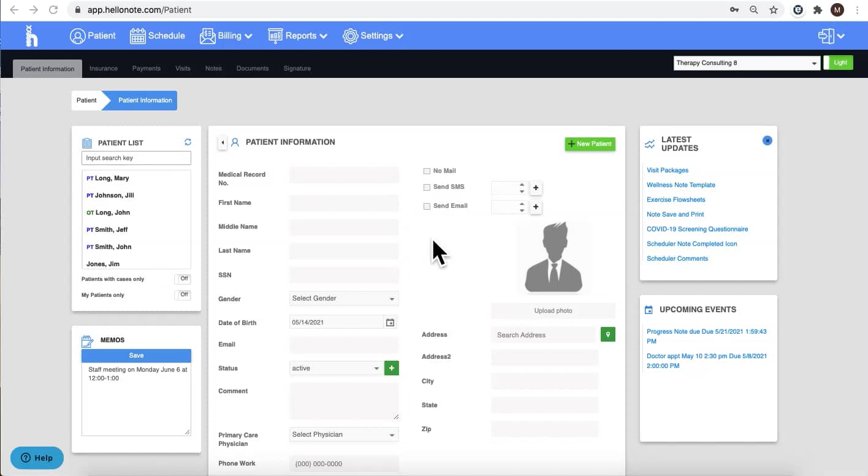This screenshot has height=476, width=868.
Task: Open the browser extensions puzzle icon
Action: coord(817,10)
